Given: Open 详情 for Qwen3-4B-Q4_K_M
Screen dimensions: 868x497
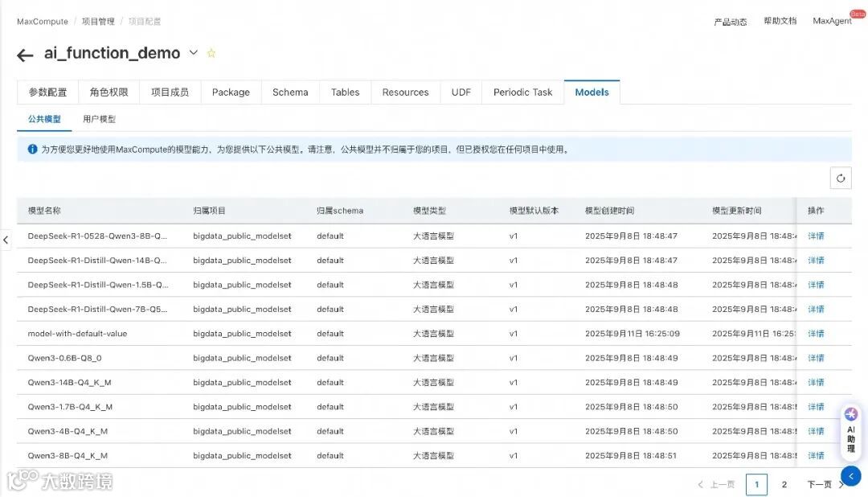Looking at the screenshot, I should pyautogui.click(x=816, y=430).
